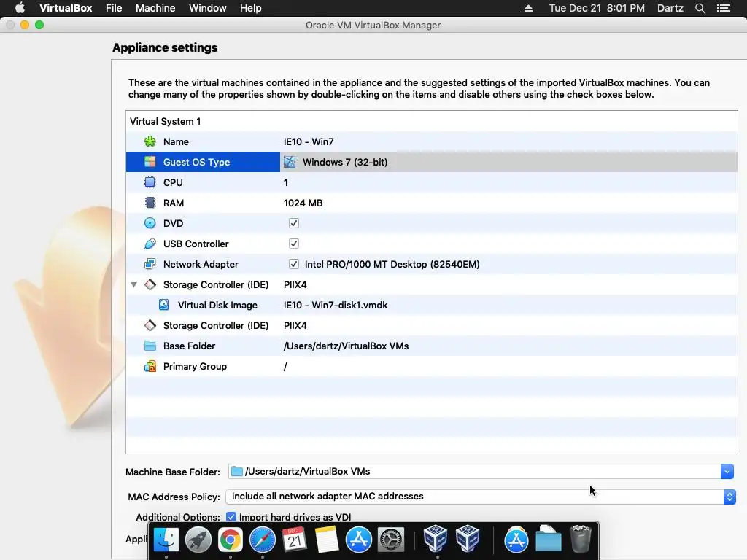The image size is (747, 560).
Task: Click the Guest OS Type windows icon
Action: pyautogui.click(x=150, y=162)
